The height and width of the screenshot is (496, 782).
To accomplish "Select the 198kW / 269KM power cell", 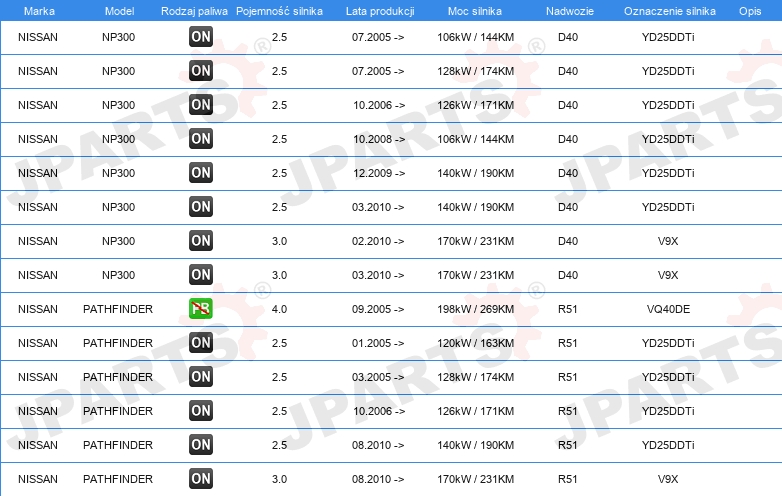I will click(475, 309).
